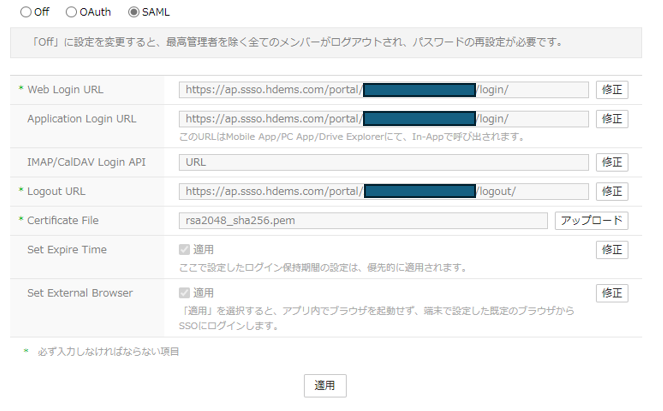Click the Certificate File field
The image size is (663, 411).
(363, 220)
